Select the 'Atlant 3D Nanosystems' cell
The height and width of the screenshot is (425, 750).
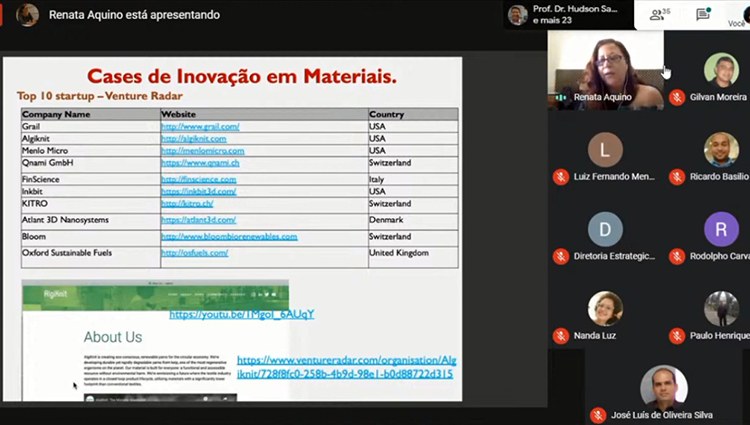91,222
